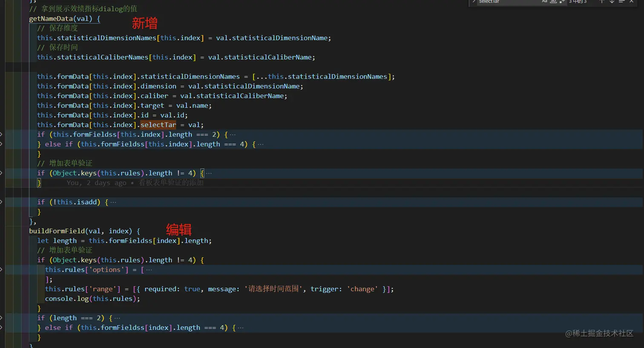Unfold gutter arrow beside getNameData's 'Object.keys(this.rules)' line
This screenshot has width=644, height=348.
click(x=1, y=173)
